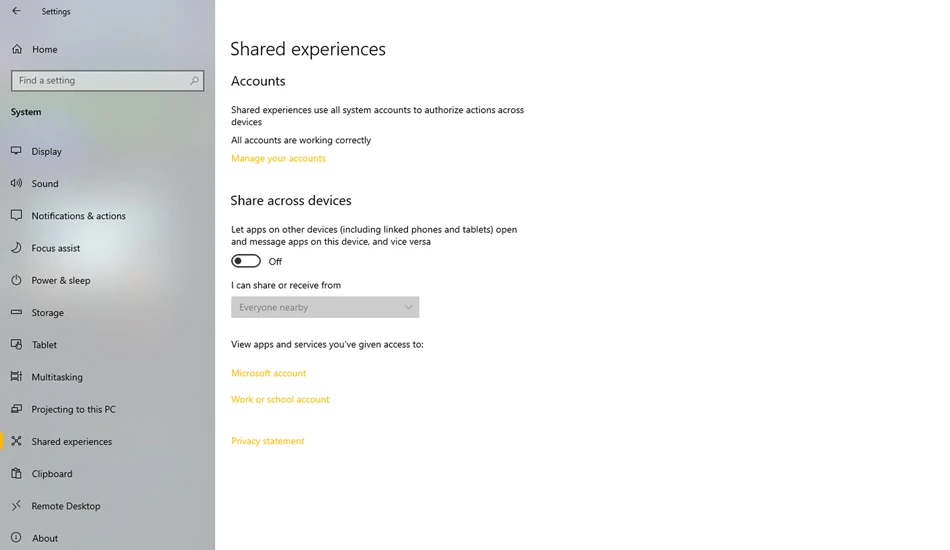Click the Notifications & actions icon
The image size is (950, 550).
pos(16,215)
